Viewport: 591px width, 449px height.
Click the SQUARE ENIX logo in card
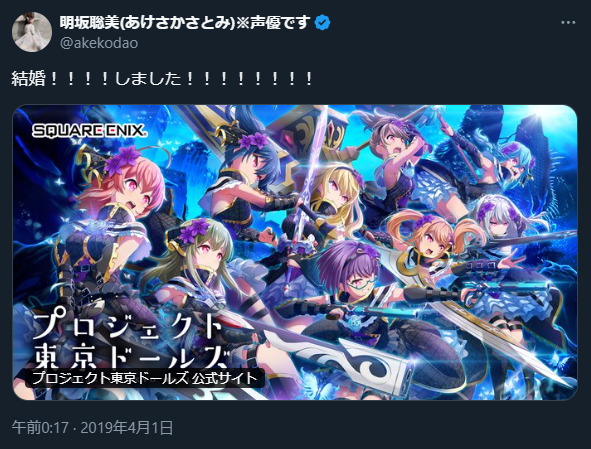click(x=90, y=131)
